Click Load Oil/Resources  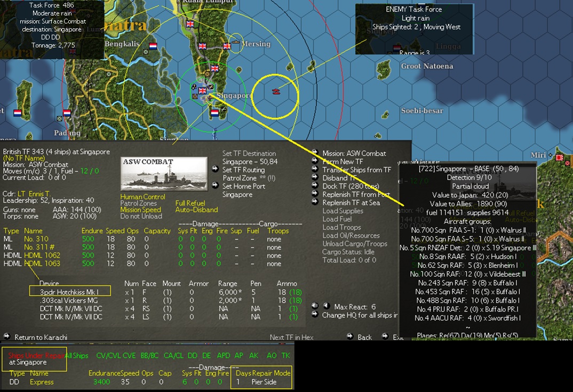point(351,235)
